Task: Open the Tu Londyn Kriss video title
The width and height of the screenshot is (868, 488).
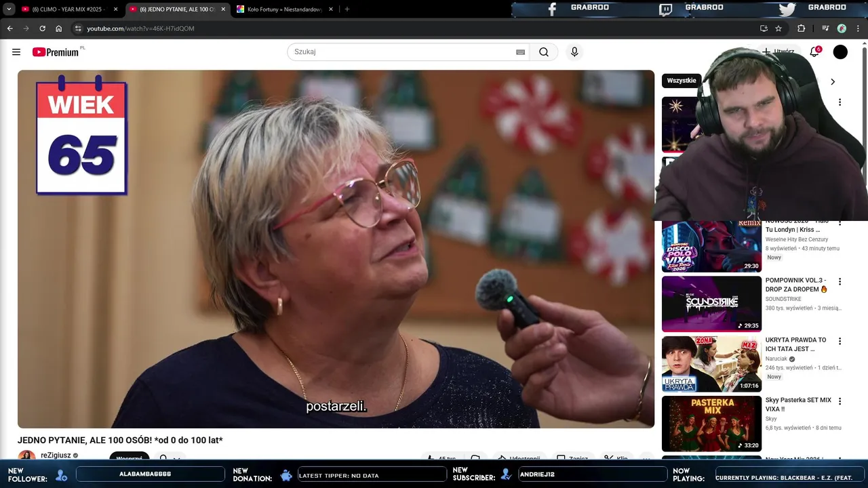Action: click(x=797, y=226)
